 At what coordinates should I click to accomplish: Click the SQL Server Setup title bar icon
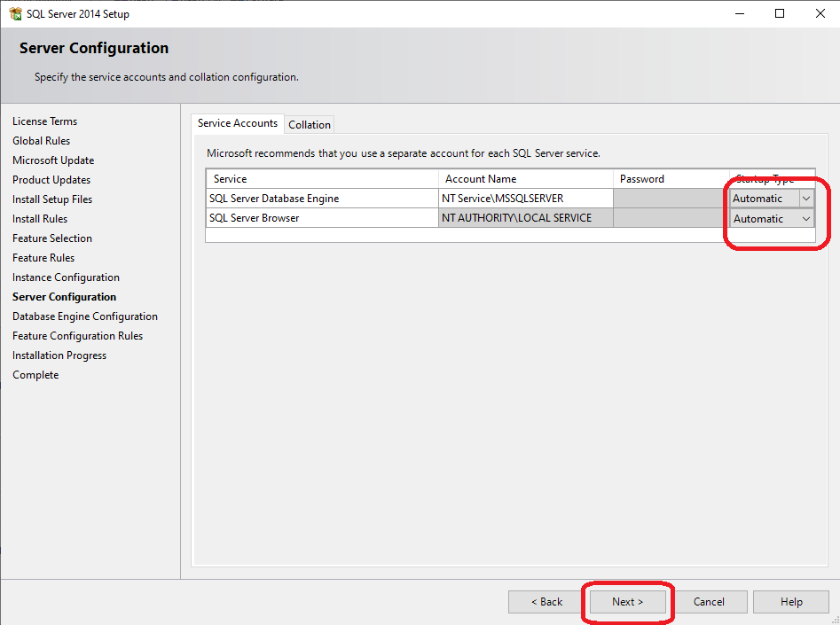[15, 13]
